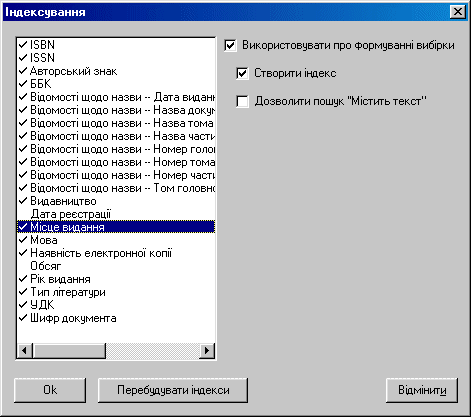Close the Індексування dialog window
471x417 pixels.
tap(458, 12)
